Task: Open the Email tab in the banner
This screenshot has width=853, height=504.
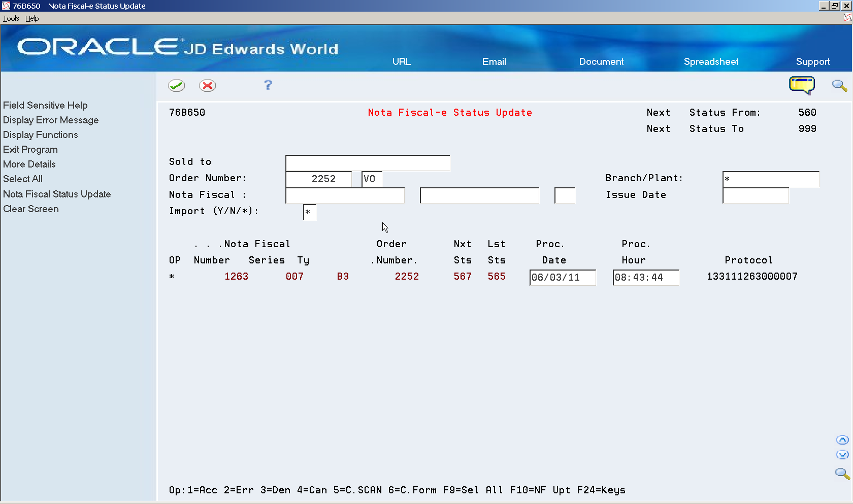Action: coord(494,61)
